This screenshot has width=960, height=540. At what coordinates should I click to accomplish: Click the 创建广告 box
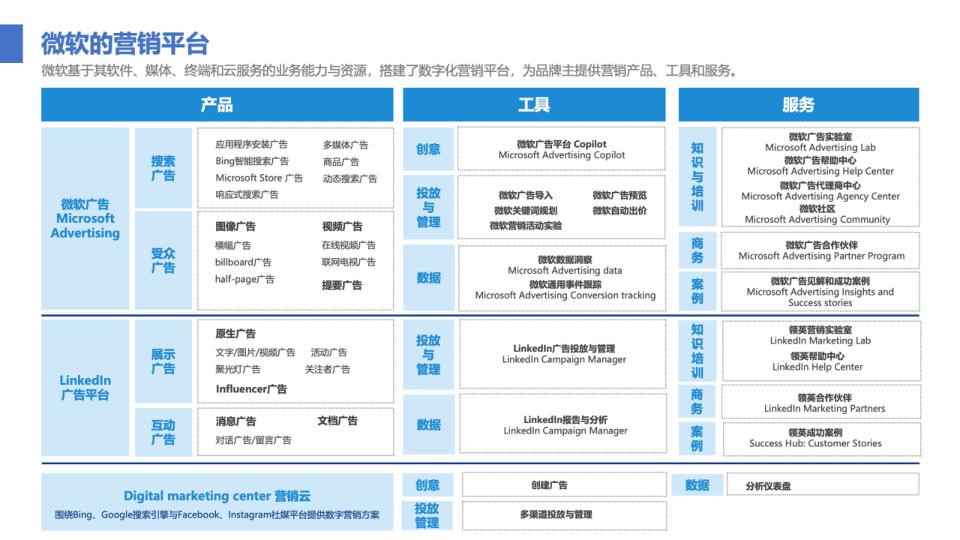tap(564, 485)
